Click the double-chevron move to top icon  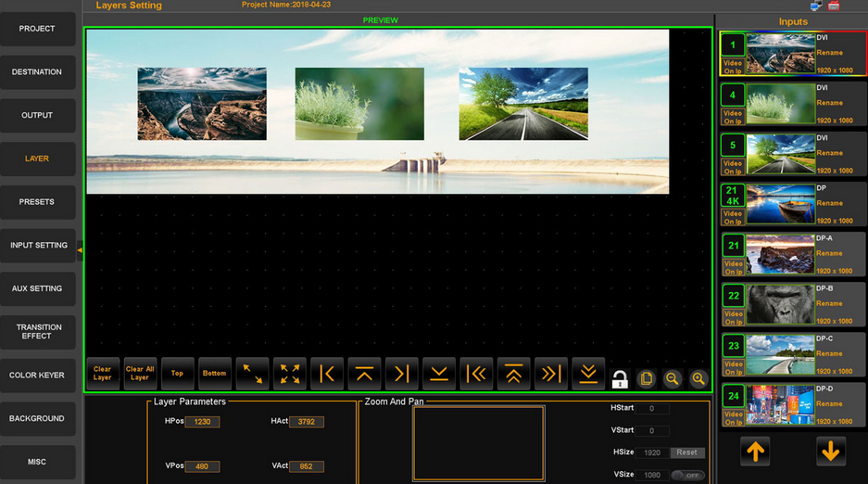(514, 374)
